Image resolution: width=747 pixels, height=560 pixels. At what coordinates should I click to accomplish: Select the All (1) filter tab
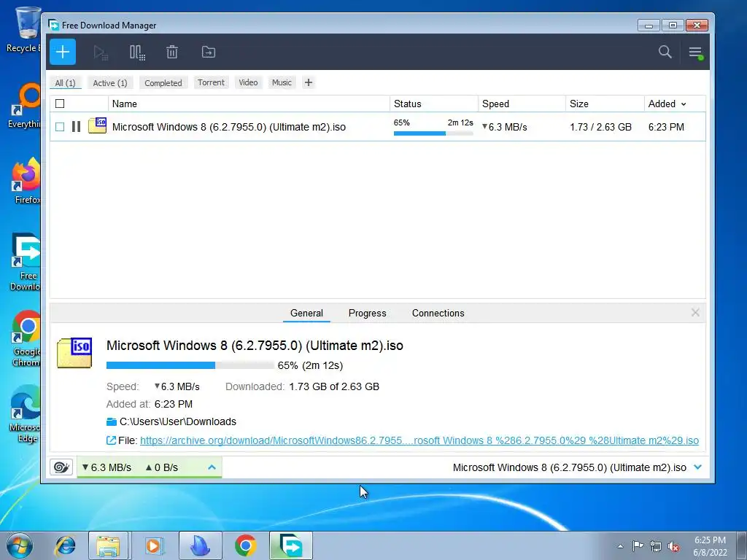(65, 83)
